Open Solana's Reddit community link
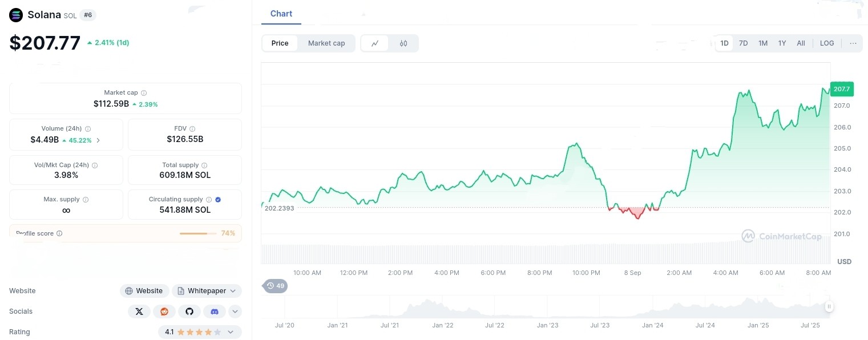868x340 pixels. coord(164,311)
